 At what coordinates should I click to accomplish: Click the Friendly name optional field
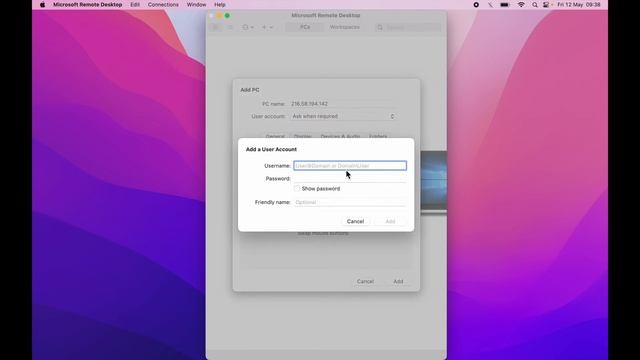[350, 202]
